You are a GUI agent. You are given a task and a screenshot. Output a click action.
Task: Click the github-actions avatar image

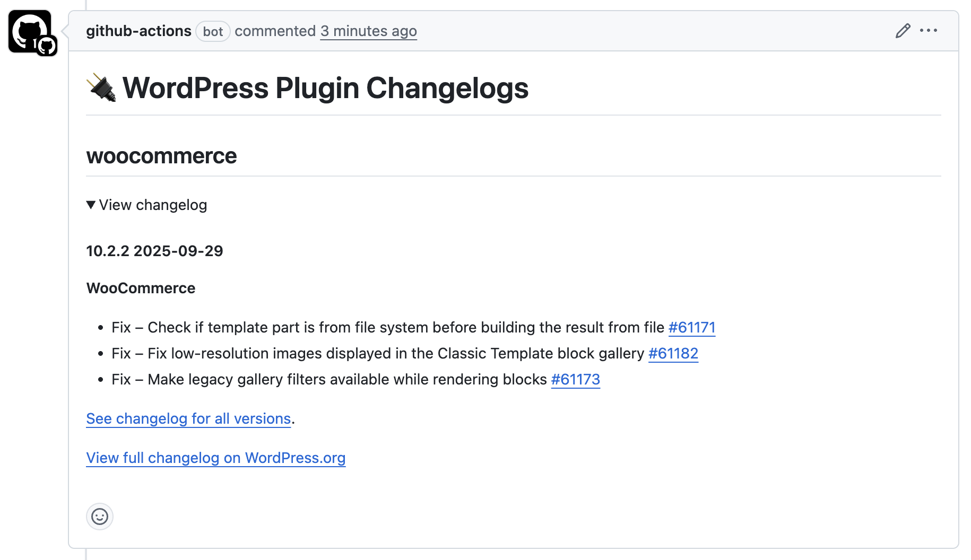point(29,30)
